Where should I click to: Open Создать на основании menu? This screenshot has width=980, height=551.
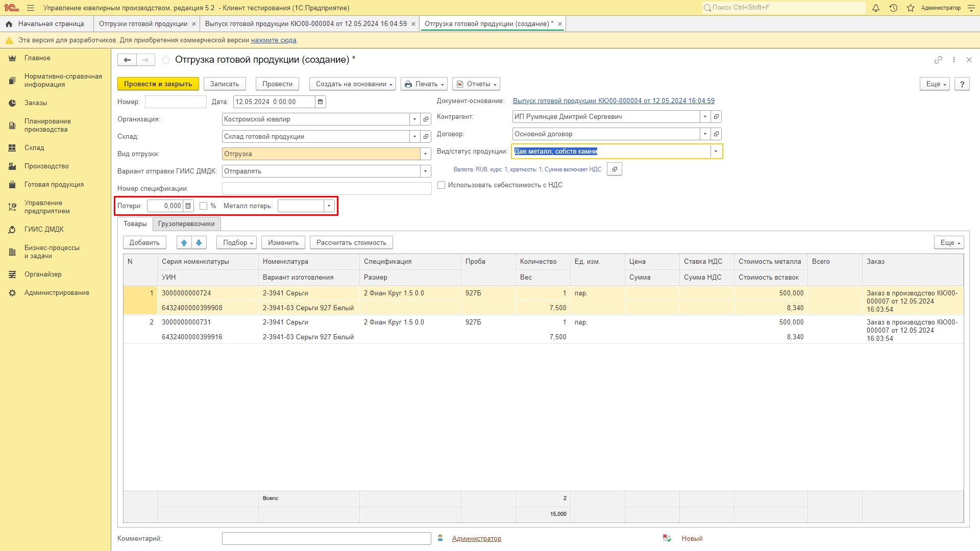click(353, 84)
